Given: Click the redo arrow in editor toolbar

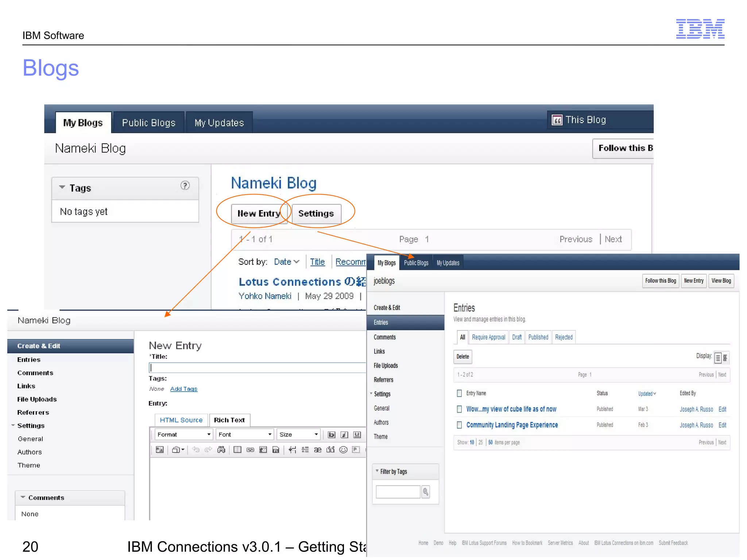Looking at the screenshot, I should pyautogui.click(x=208, y=450).
